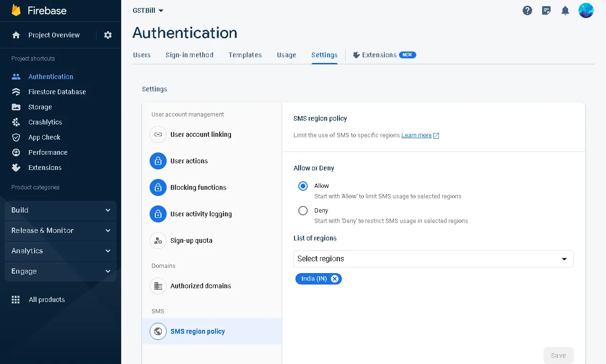Click the Learn more link
The height and width of the screenshot is (364, 606).
[x=417, y=135]
